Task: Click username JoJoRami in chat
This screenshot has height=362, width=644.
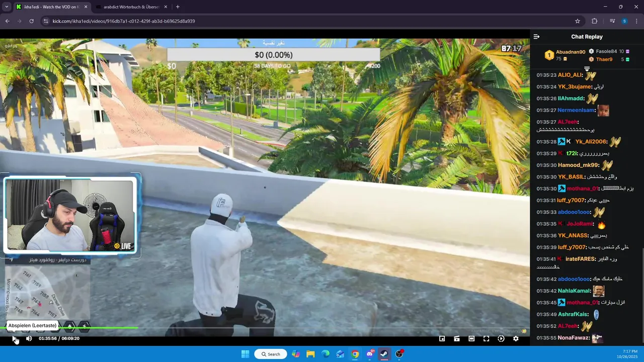Action: [580, 224]
